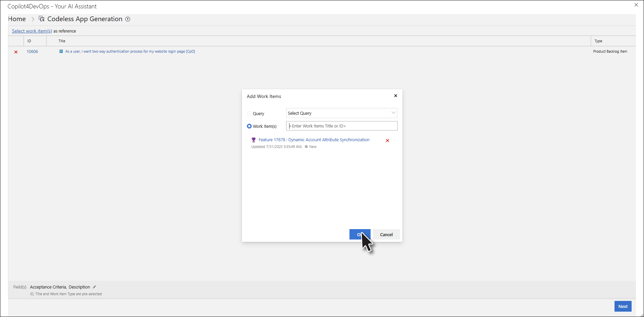Open the Select Query dropdown
Image resolution: width=644 pixels, height=317 pixels.
(x=338, y=113)
